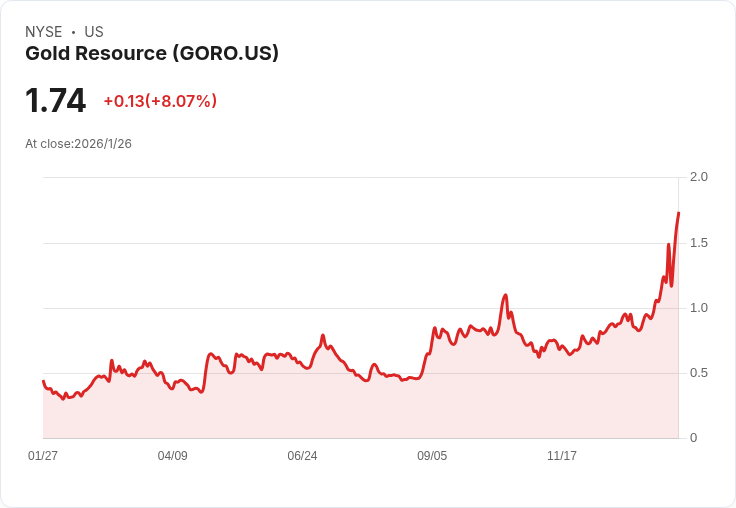Click the 1.5 y-axis price label
Image resolution: width=736 pixels, height=508 pixels.
(x=699, y=243)
